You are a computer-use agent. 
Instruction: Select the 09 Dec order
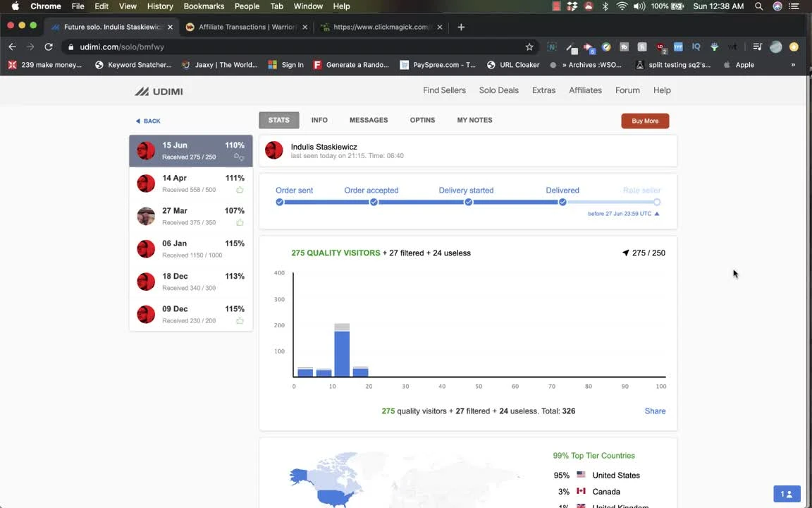point(191,314)
